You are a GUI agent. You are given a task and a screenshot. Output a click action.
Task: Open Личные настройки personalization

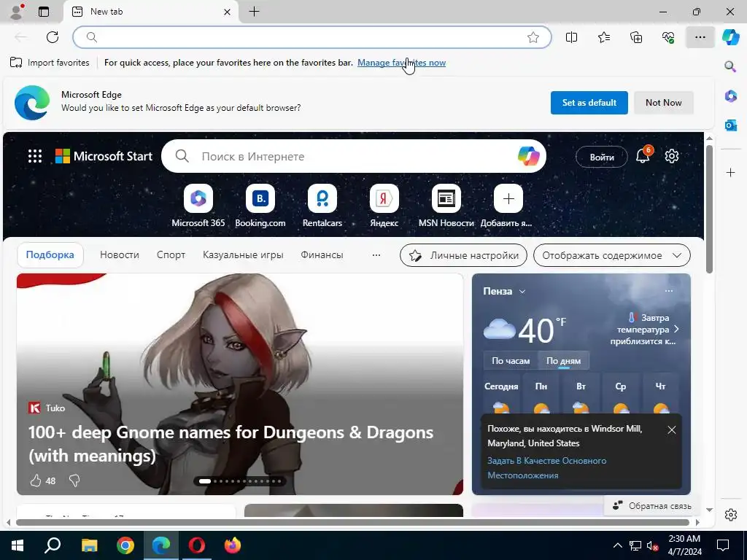click(463, 255)
